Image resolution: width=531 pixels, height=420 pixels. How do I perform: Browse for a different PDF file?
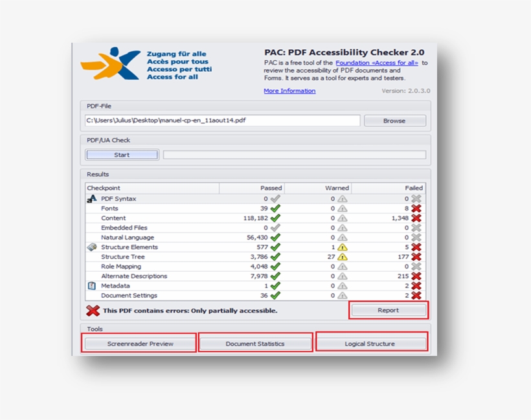394,120
